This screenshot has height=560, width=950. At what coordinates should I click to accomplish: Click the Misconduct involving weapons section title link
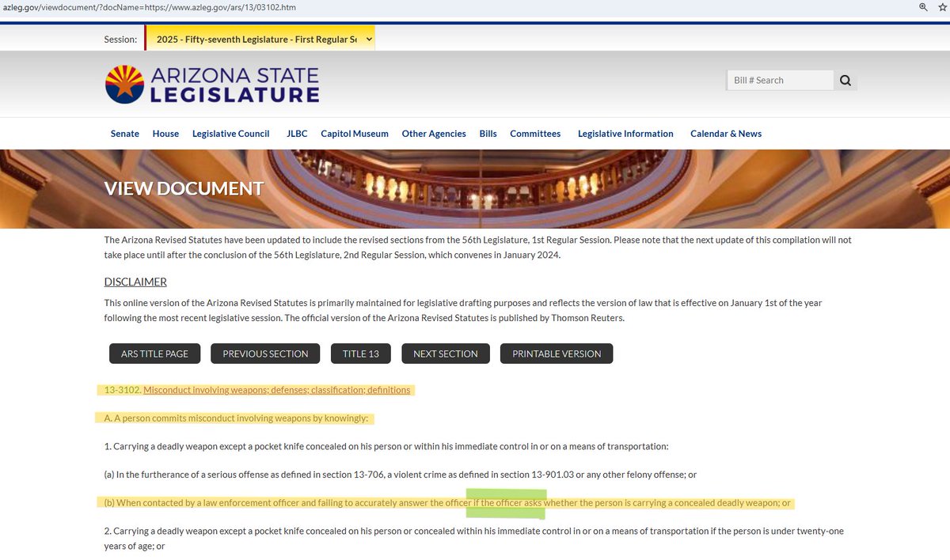tap(277, 390)
